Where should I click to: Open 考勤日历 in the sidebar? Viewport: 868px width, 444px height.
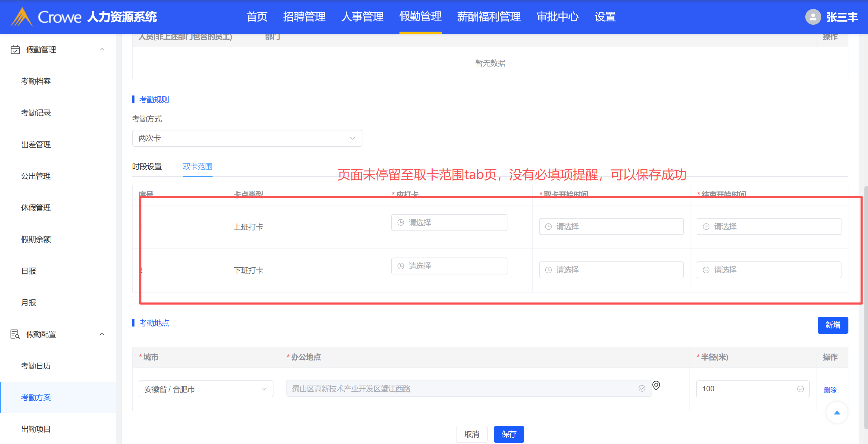[x=36, y=366]
